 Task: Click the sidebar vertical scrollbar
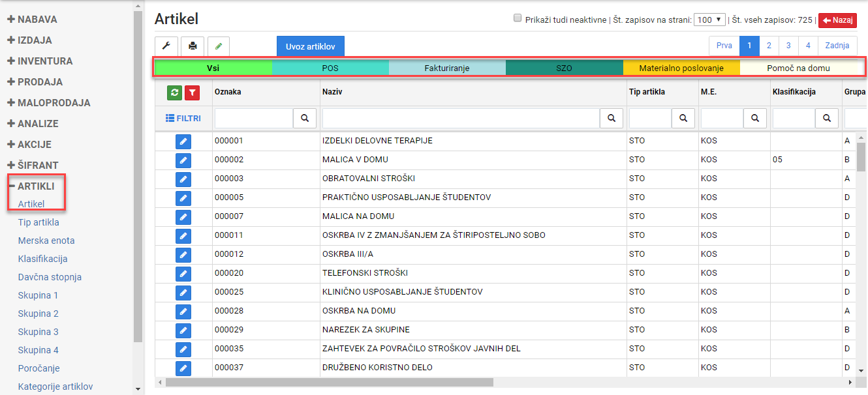point(137,176)
